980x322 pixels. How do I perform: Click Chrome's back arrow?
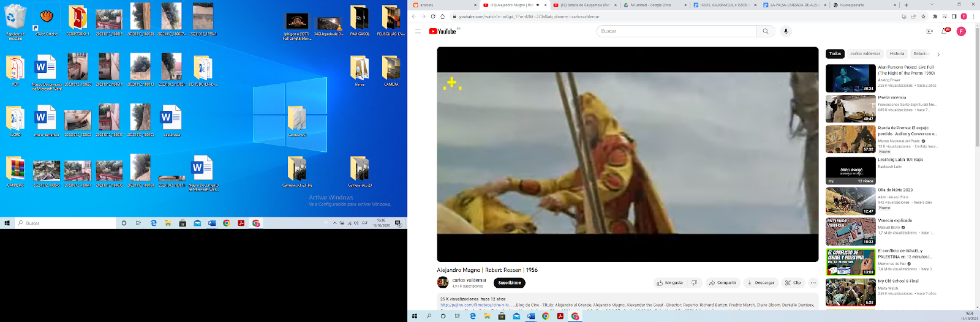(x=415, y=17)
